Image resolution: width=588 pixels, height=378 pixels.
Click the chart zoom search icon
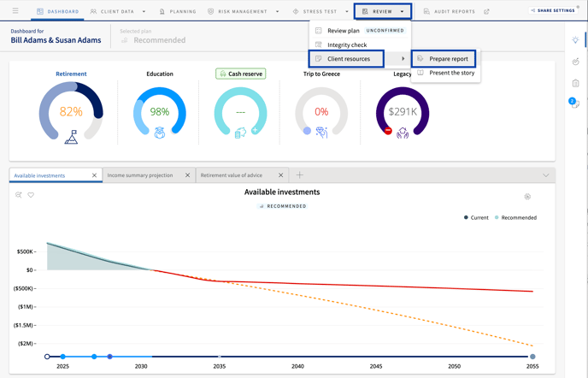19,195
